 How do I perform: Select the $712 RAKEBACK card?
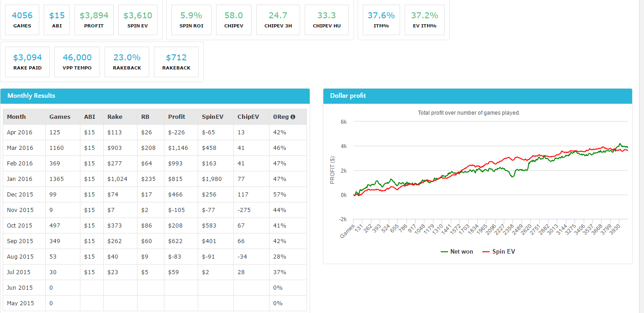tap(176, 62)
